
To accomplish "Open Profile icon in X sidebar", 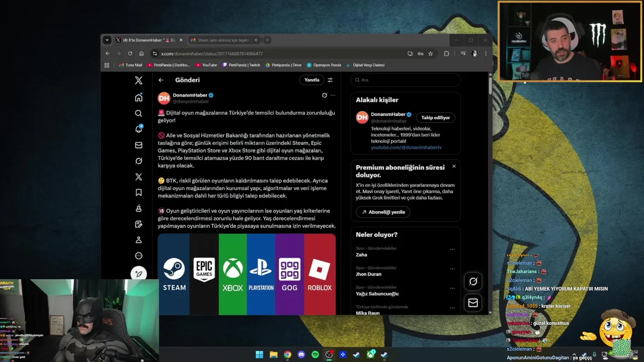I will tap(139, 240).
